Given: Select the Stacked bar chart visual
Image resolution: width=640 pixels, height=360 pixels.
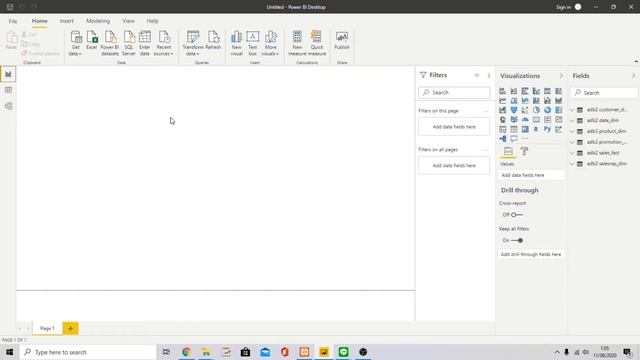Looking at the screenshot, I should (x=502, y=91).
